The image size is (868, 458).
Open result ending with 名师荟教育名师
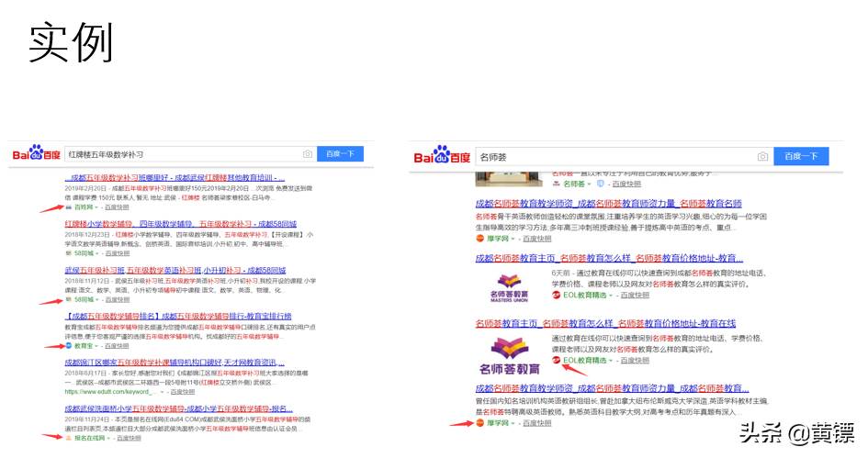point(608,204)
